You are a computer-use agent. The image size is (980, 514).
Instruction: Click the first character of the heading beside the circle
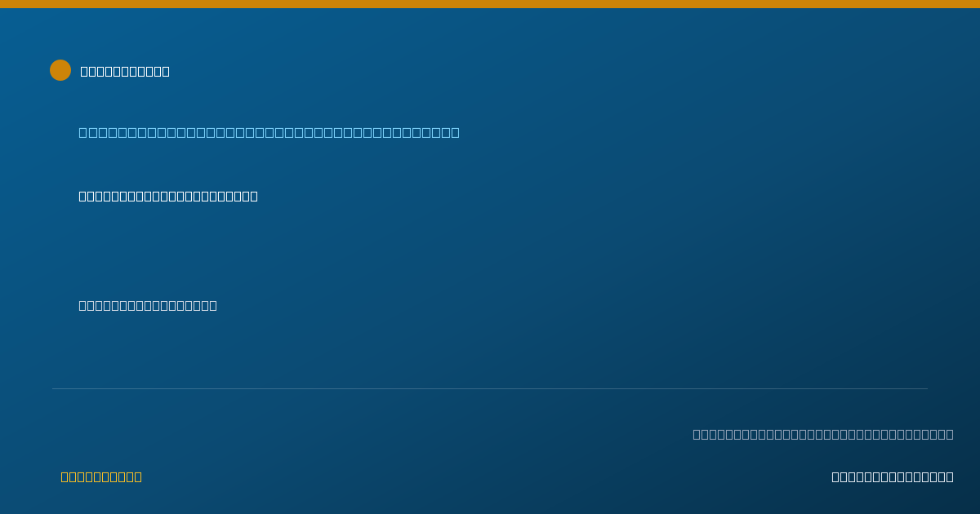click(x=84, y=71)
